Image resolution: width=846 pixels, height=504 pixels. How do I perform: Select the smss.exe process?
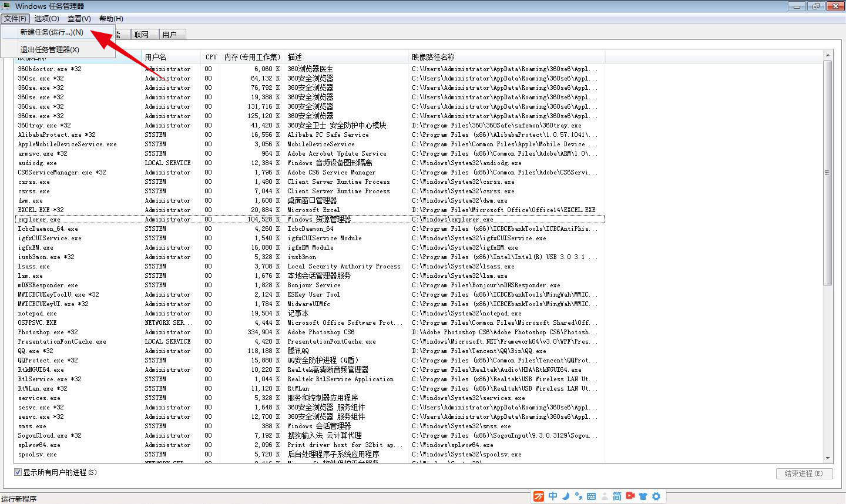point(310,426)
